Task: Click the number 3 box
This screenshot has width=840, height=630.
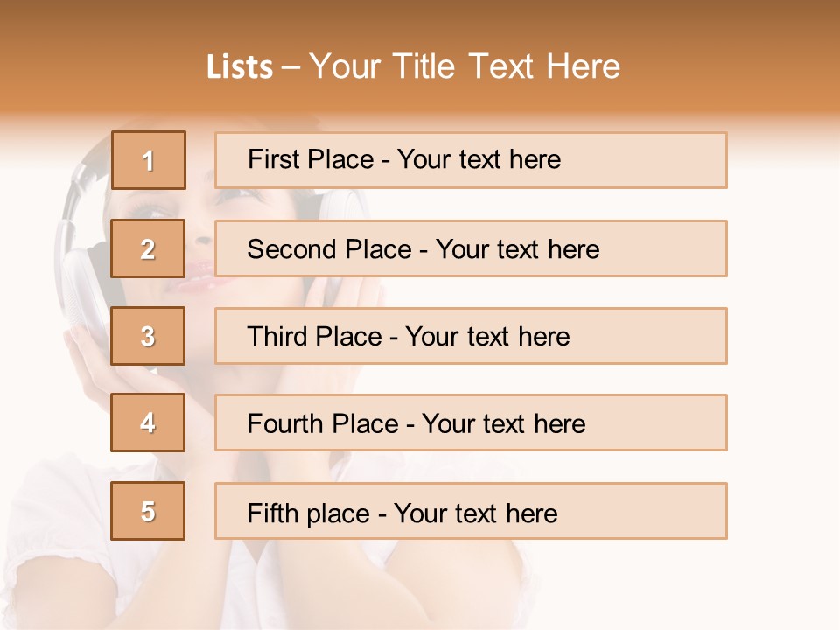Action: (148, 336)
